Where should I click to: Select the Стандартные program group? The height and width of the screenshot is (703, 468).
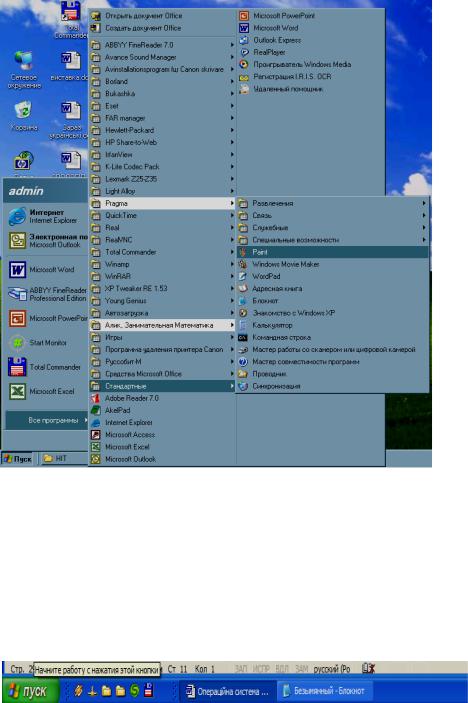point(162,386)
